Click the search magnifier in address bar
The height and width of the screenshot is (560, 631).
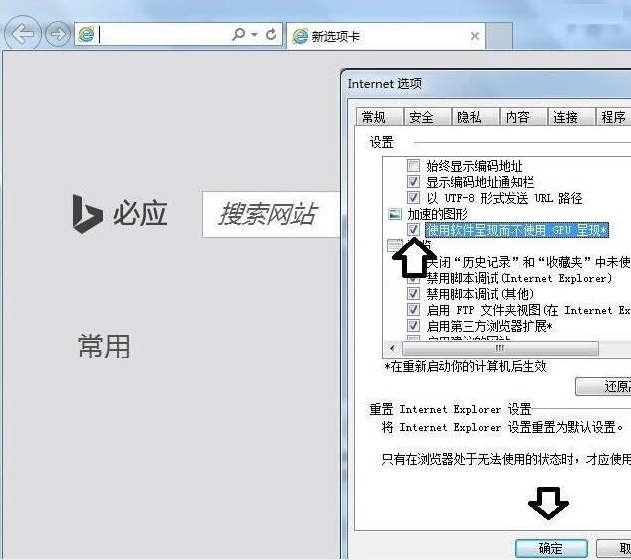click(238, 34)
